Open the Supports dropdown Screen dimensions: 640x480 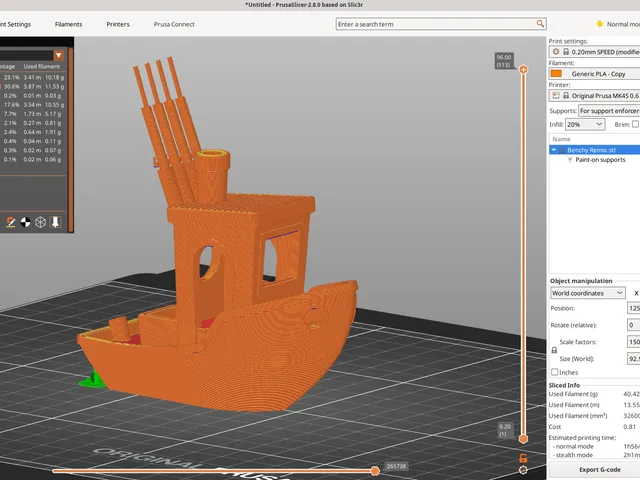click(609, 111)
